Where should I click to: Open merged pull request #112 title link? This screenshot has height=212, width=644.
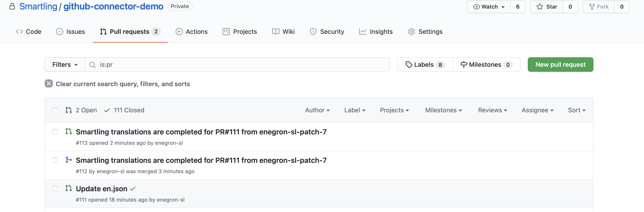(x=201, y=160)
